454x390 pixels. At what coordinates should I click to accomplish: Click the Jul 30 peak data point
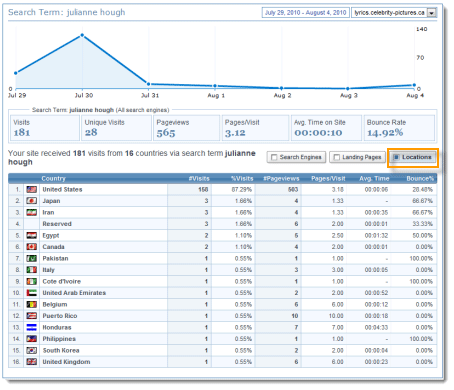pos(82,35)
